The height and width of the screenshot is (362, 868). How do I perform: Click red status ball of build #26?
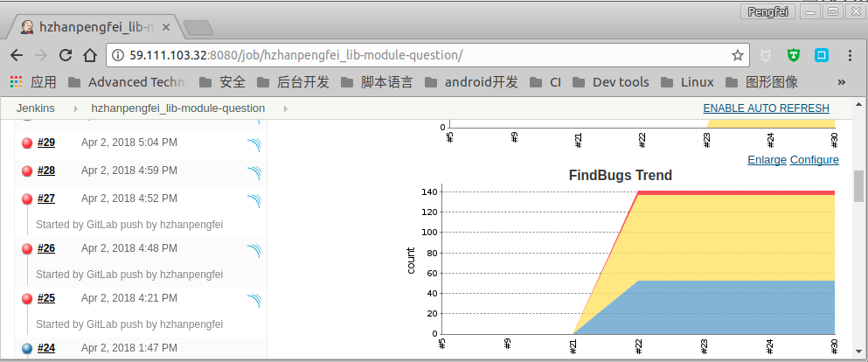tap(27, 249)
